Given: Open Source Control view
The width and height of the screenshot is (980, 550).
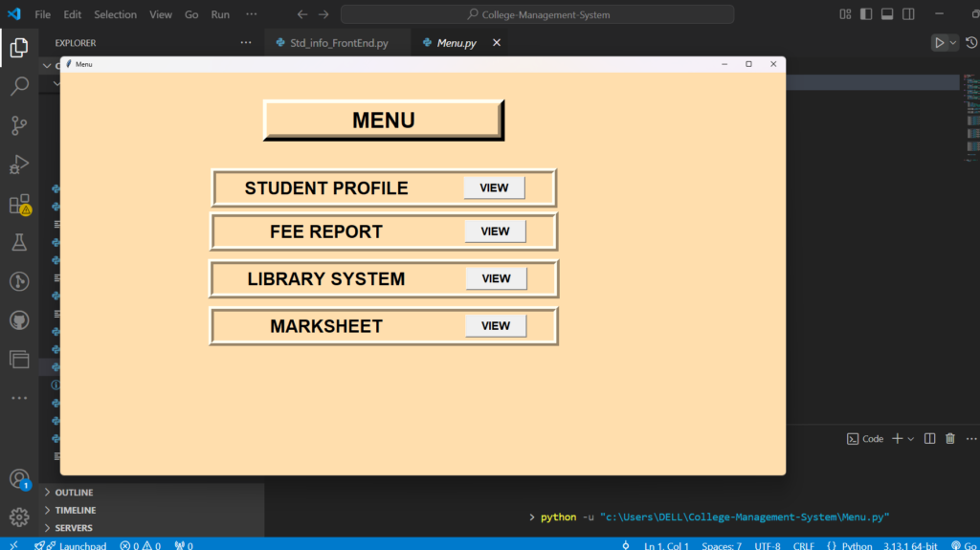Looking at the screenshot, I should 19,125.
